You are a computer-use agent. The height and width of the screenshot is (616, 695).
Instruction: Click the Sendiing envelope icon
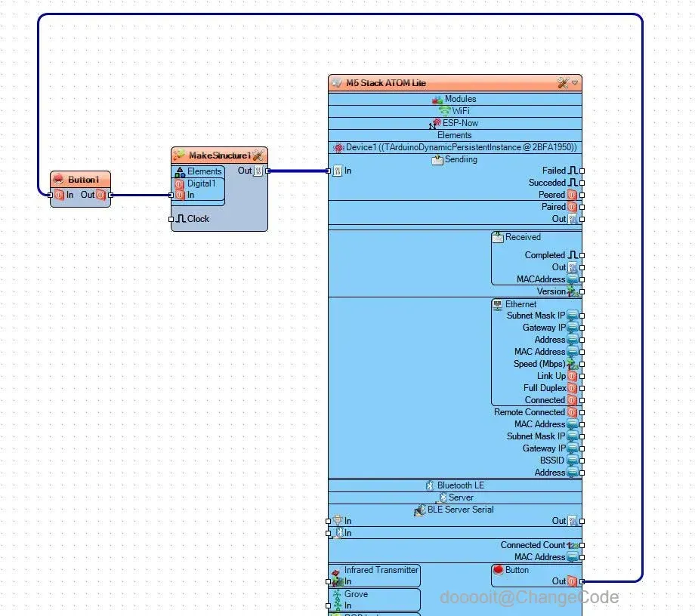[x=437, y=159]
